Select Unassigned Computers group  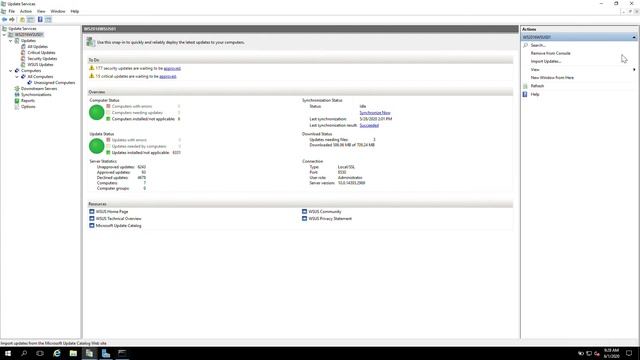(x=54, y=82)
